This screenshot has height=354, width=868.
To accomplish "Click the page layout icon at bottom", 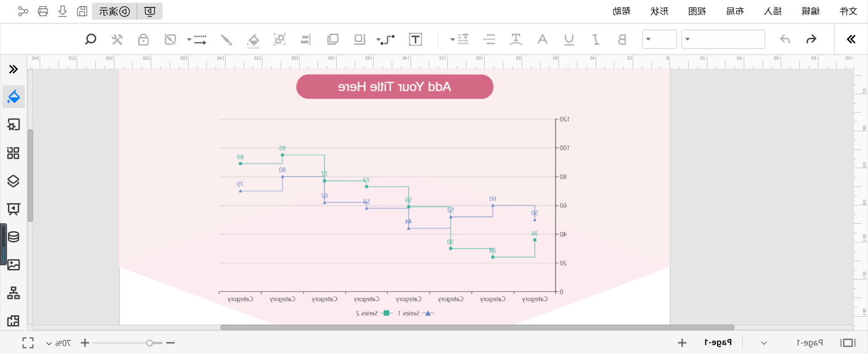I will pyautogui.click(x=848, y=343).
